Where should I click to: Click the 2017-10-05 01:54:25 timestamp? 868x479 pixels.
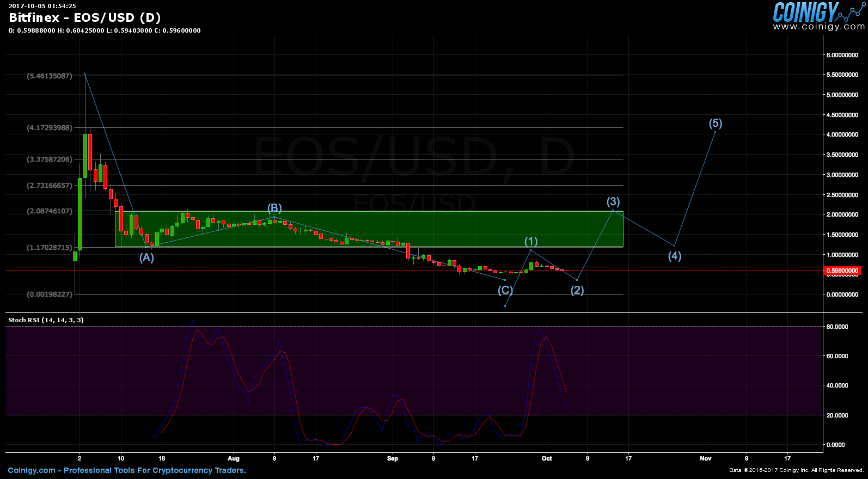42,6
